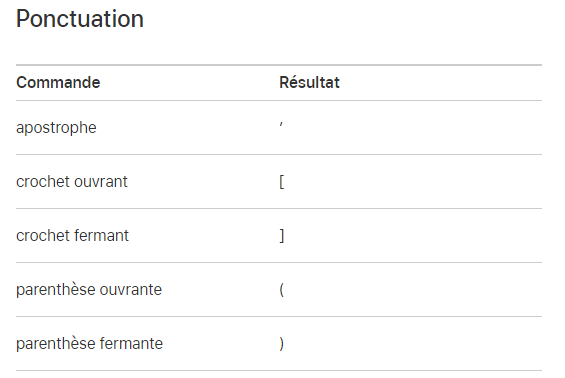
Task: Select the parenthèse ouvrante command
Action: [89, 290]
